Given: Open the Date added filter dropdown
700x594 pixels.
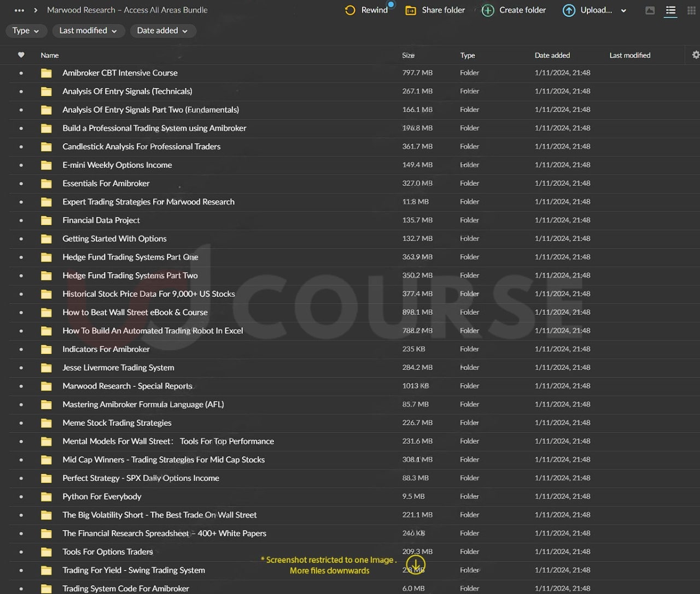Looking at the screenshot, I should tap(162, 31).
